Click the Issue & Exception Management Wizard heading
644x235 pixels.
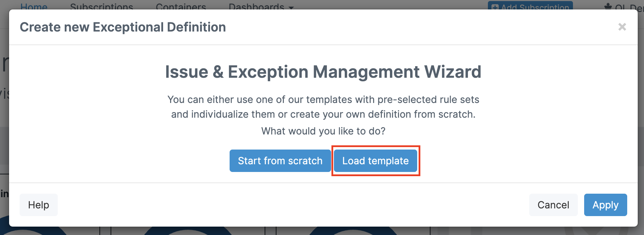tap(323, 72)
